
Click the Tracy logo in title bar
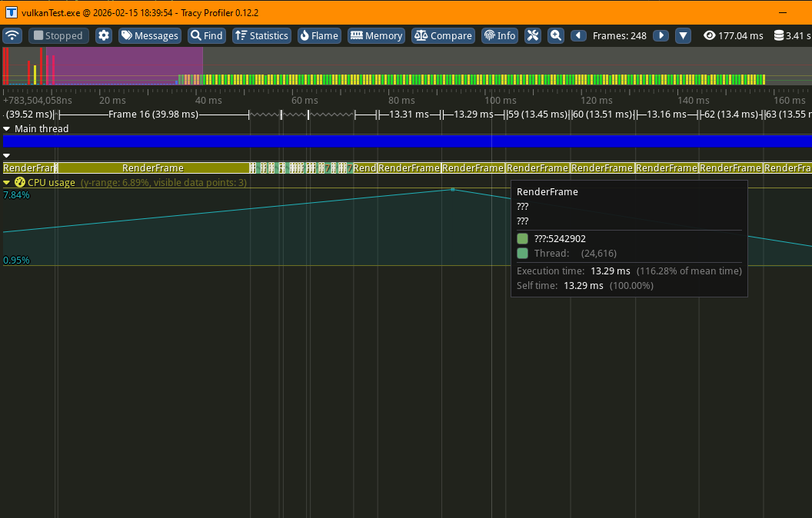[x=11, y=12]
